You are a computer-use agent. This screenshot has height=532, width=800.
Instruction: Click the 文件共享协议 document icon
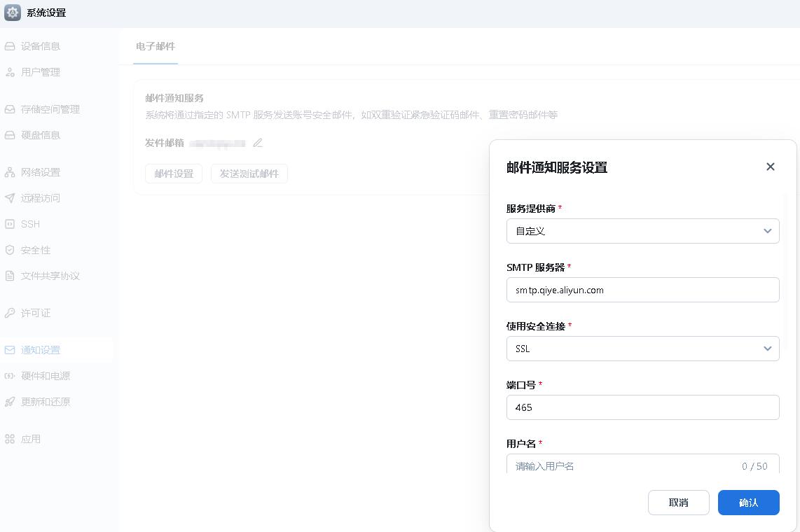pyautogui.click(x=10, y=276)
